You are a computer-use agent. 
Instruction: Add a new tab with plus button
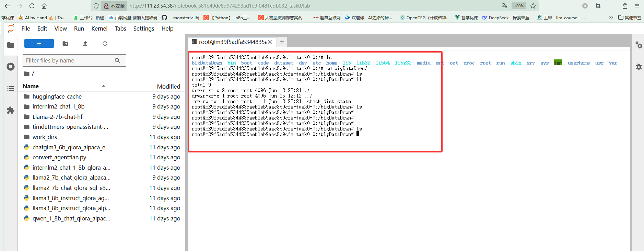(x=282, y=42)
